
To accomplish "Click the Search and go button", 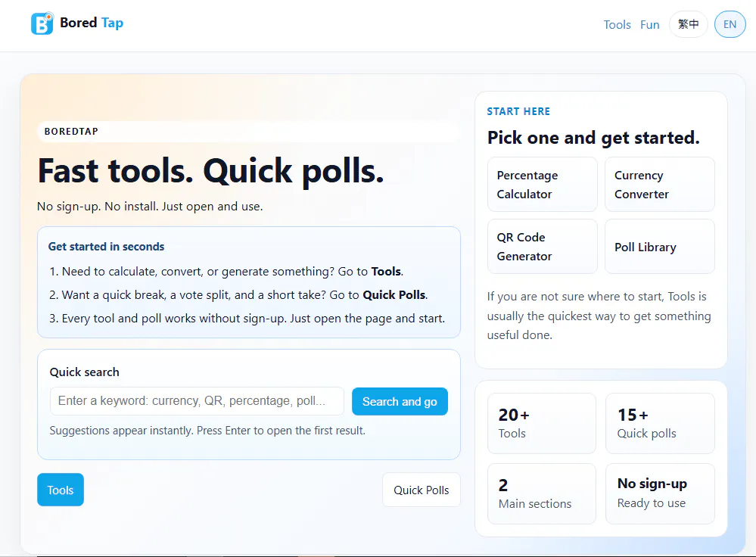I will 400,401.
